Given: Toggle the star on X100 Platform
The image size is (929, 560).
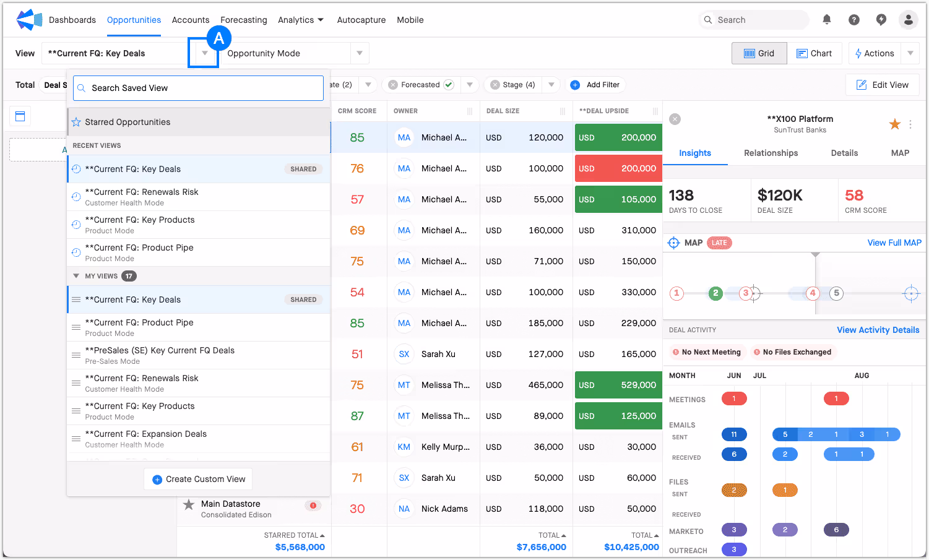Looking at the screenshot, I should coord(894,124).
